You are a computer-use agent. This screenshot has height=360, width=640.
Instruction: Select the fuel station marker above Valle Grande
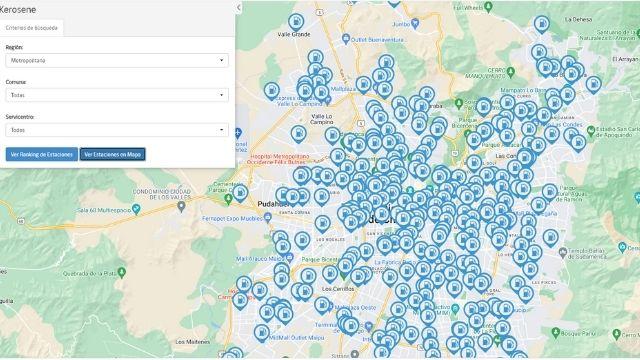[x=296, y=22]
